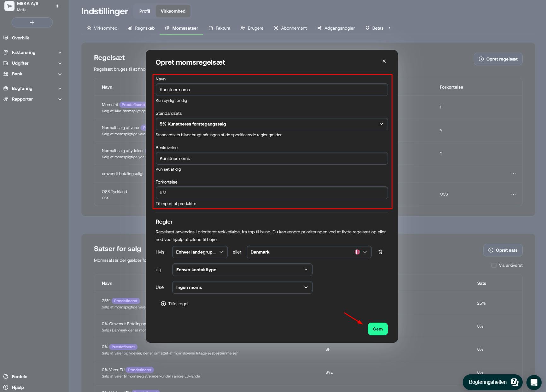Switch to the Profil settings tab
This screenshot has width=546, height=392.
pyautogui.click(x=144, y=11)
